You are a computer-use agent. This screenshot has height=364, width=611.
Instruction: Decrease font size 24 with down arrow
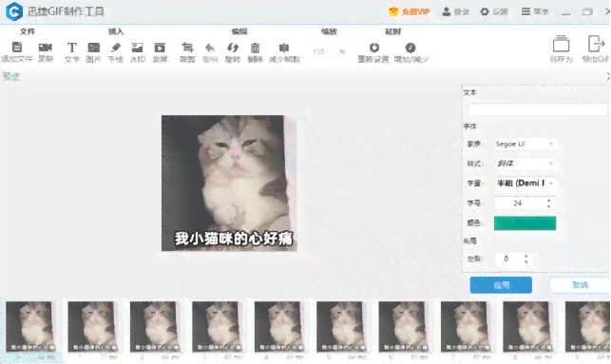[548, 206]
